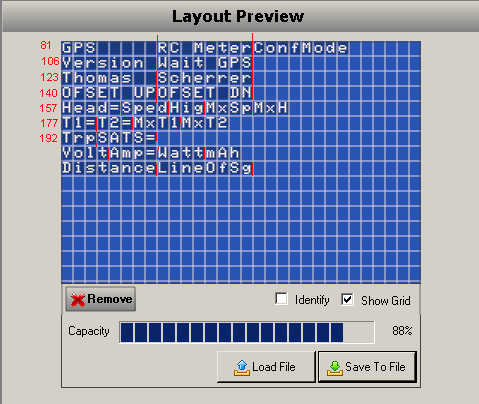Click the Load File upload arrow icon

click(242, 368)
